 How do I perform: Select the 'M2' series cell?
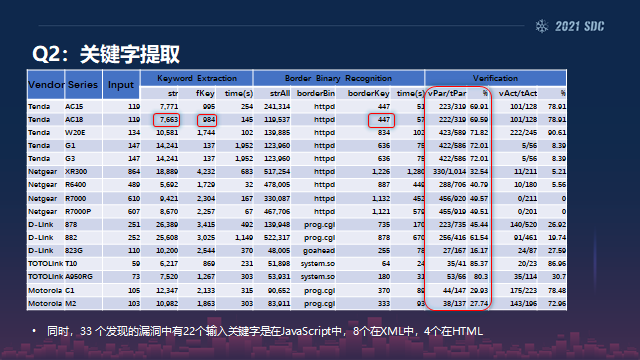71,304
